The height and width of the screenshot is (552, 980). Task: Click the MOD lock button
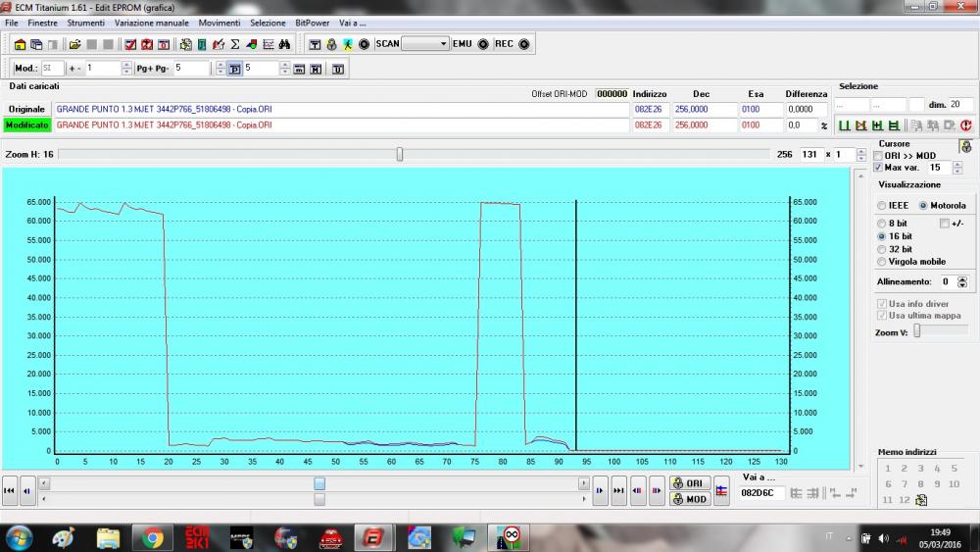[x=689, y=499]
